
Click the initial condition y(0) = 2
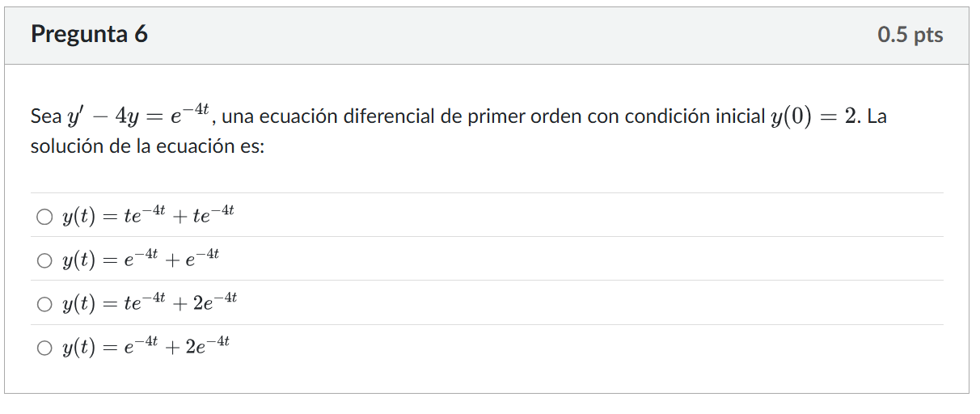[813, 116]
